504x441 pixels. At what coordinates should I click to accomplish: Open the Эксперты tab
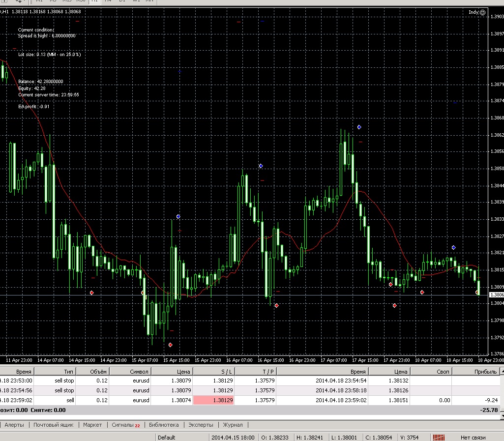pos(201,425)
